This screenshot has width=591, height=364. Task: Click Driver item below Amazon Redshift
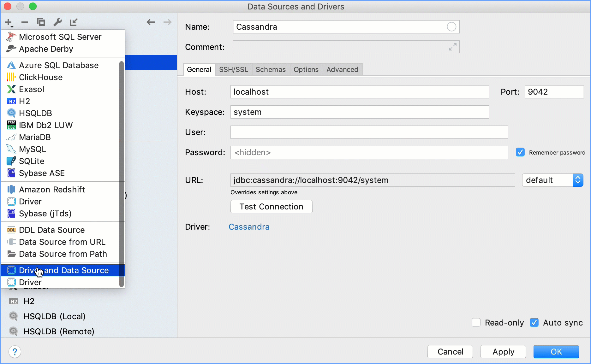click(61, 202)
